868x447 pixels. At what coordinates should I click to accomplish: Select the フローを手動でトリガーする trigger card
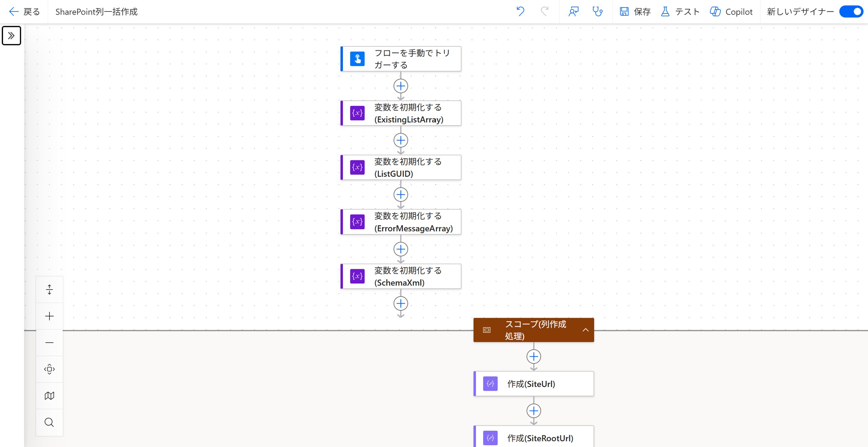[401, 59]
